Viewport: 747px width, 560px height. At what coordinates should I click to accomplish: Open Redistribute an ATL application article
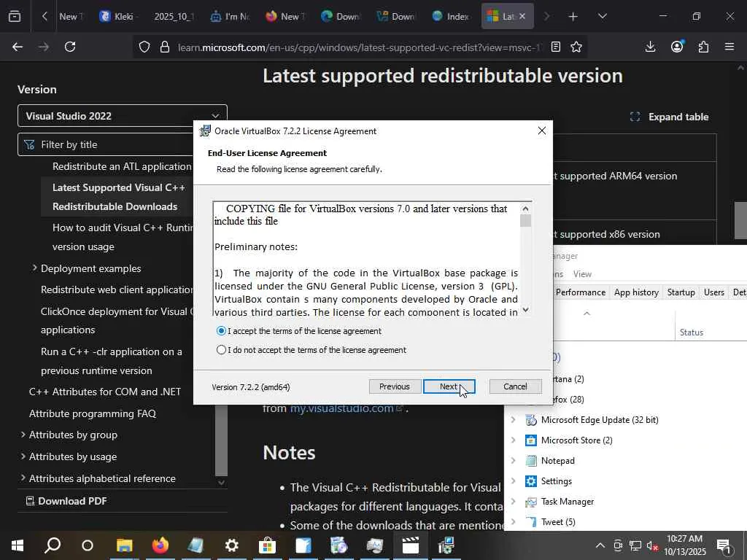(x=122, y=166)
